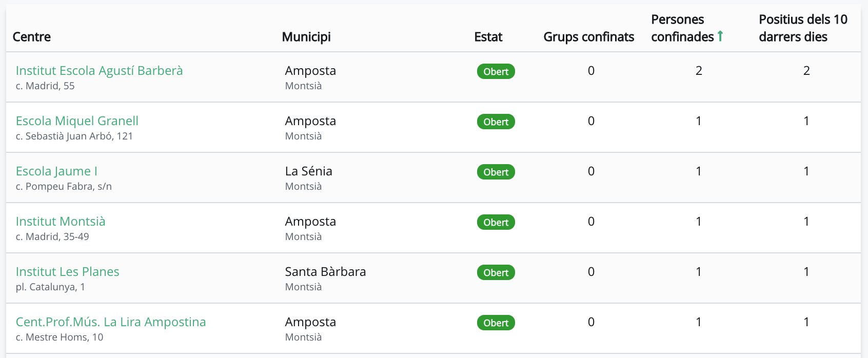
Task: Click Obert badge for Agustí Barberà
Action: 496,71
